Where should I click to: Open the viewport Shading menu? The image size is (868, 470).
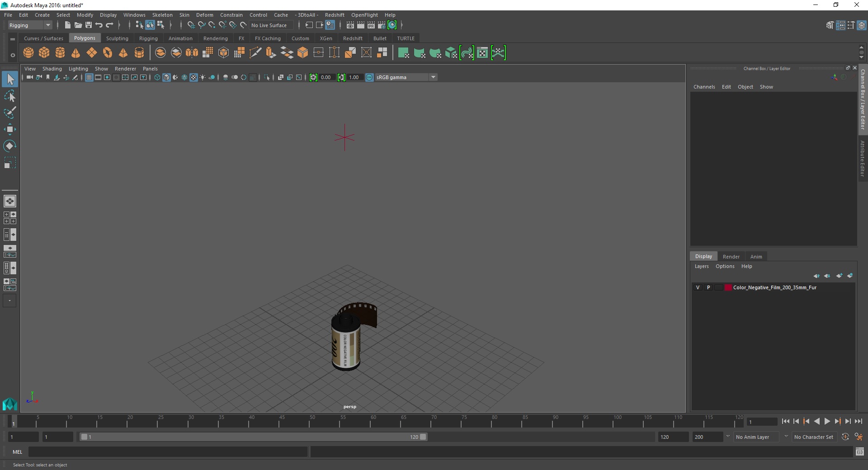52,69
